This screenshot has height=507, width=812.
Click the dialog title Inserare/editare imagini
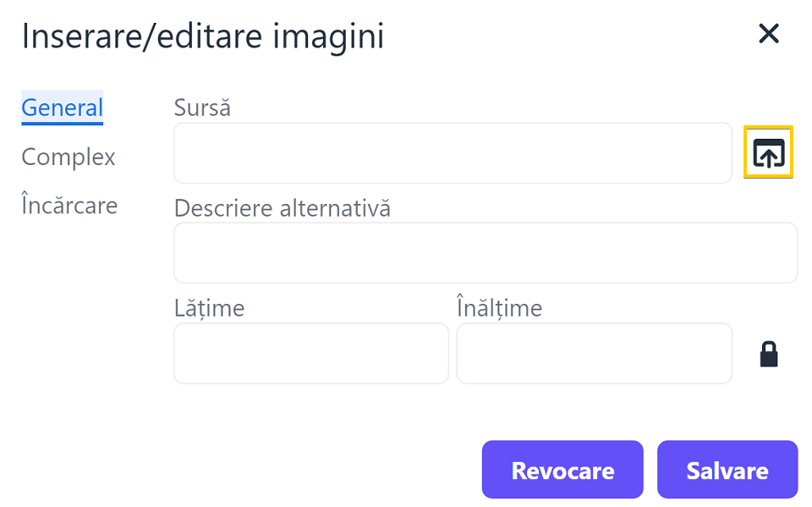202,36
